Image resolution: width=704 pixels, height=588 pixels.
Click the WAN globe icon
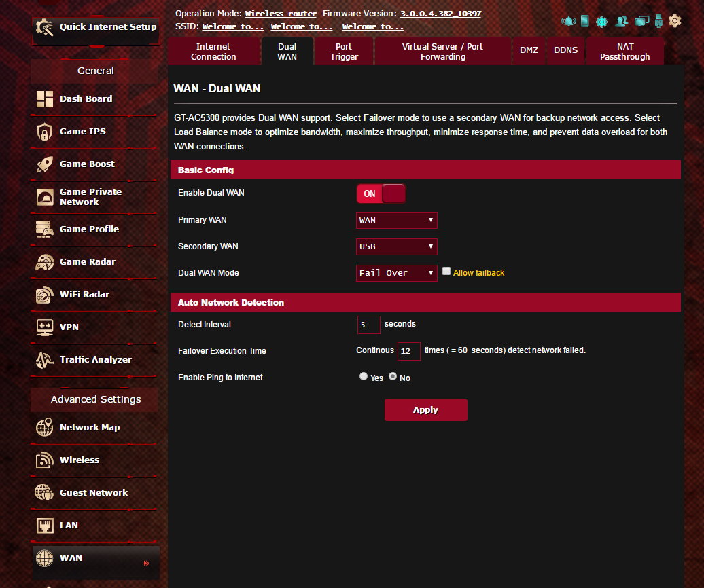pyautogui.click(x=44, y=558)
